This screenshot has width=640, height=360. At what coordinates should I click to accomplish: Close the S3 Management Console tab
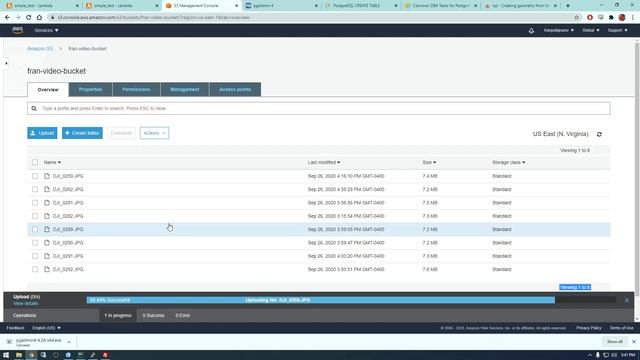click(x=236, y=6)
